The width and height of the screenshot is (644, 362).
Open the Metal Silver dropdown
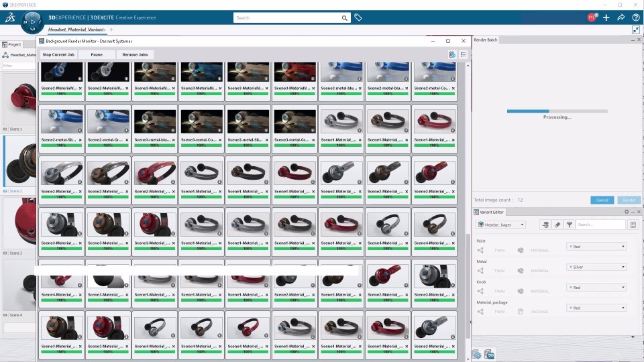596,267
